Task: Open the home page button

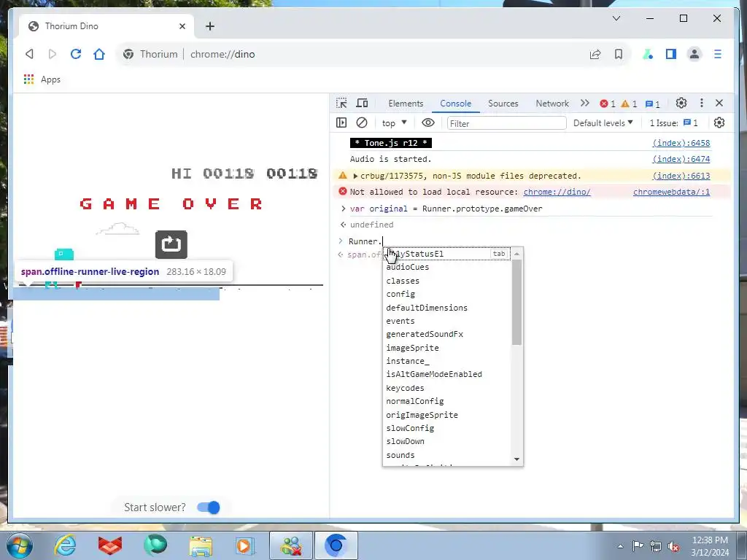Action: click(99, 54)
